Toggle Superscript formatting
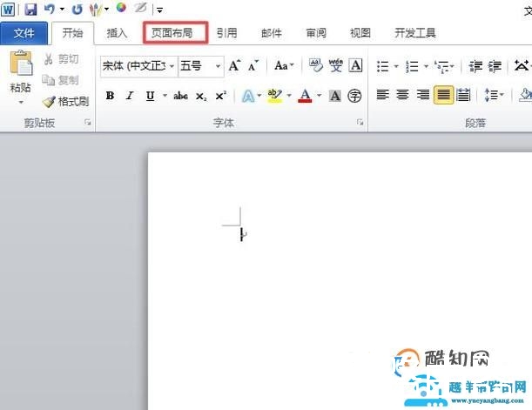The height and width of the screenshot is (410, 532). [x=221, y=96]
